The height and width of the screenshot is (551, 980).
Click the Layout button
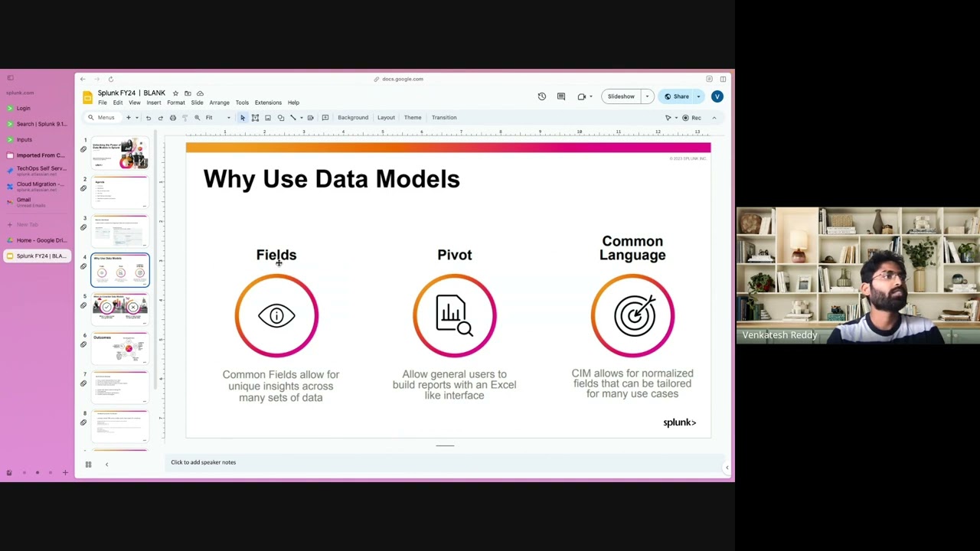pos(386,118)
